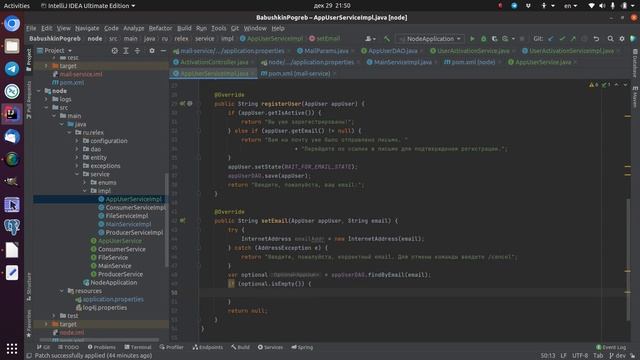Open the Services tool window button
Screen dimensions: 640x360
[x=270, y=347]
